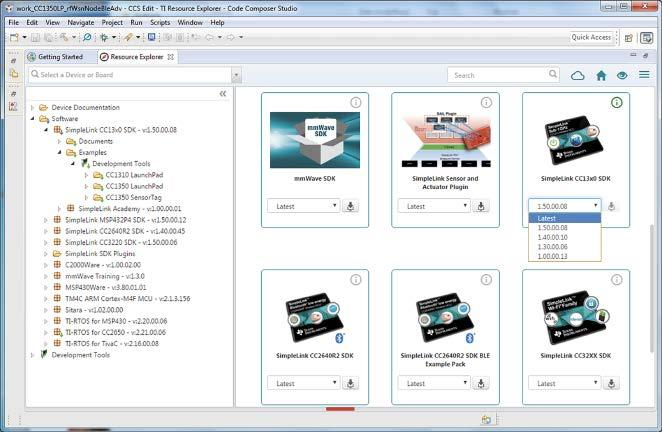Download the mmWave SDK package
The image size is (662, 432).
[x=350, y=206]
